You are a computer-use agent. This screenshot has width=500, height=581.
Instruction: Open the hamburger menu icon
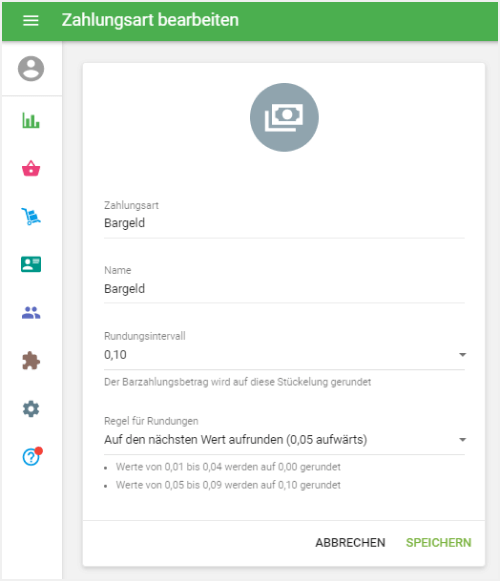pyautogui.click(x=31, y=20)
